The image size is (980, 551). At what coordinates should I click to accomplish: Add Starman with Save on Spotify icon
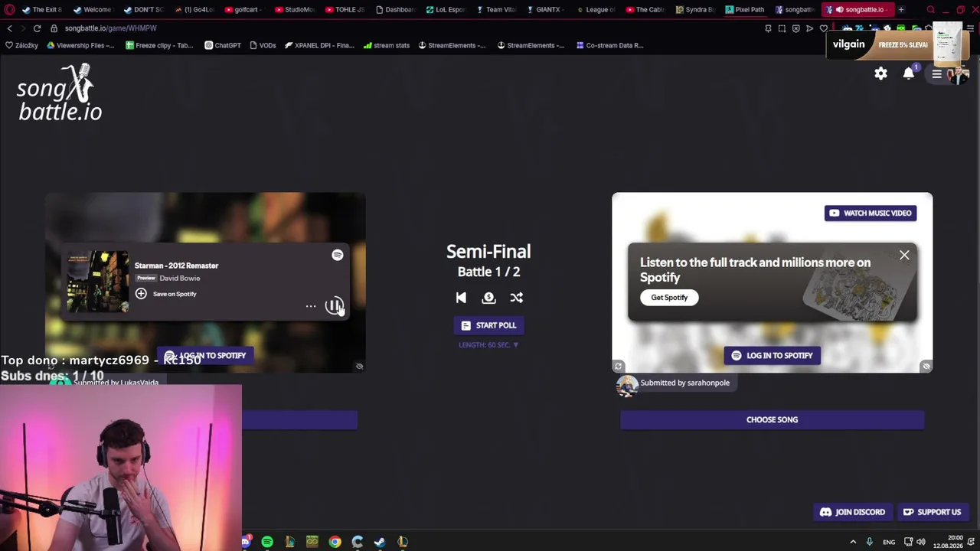click(x=141, y=294)
